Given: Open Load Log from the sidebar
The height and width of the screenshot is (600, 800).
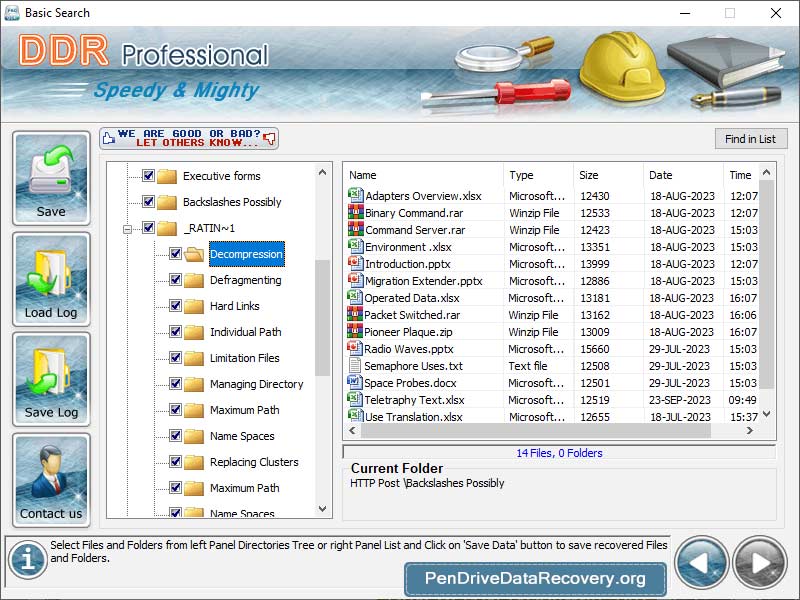Looking at the screenshot, I should click(51, 279).
